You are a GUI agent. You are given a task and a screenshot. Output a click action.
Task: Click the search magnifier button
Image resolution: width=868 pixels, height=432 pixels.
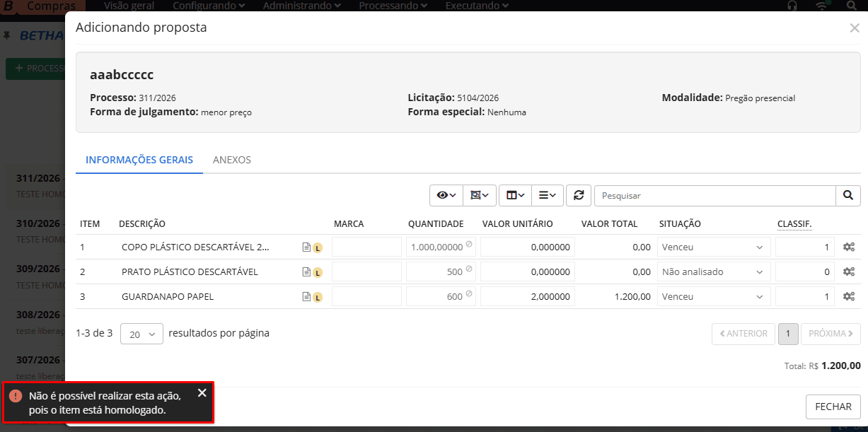click(848, 195)
